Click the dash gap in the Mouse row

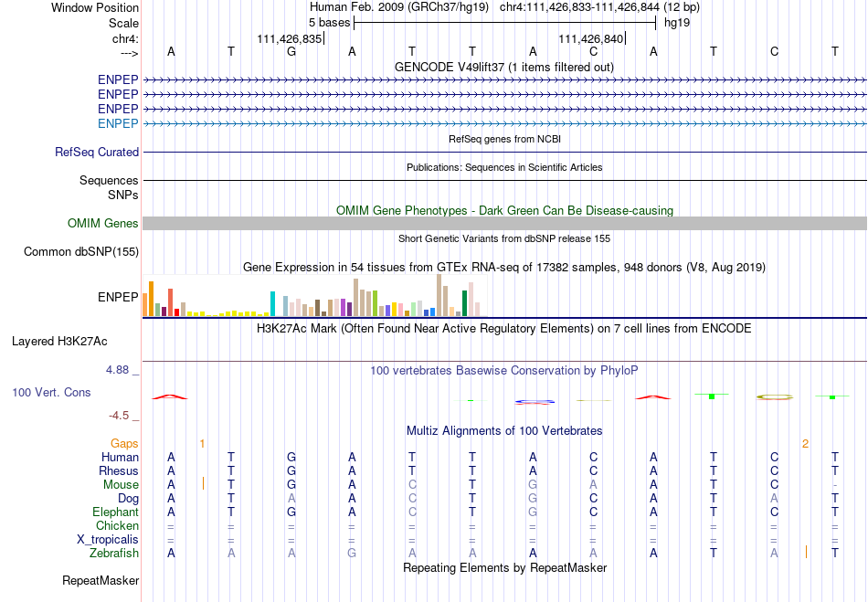tap(835, 486)
